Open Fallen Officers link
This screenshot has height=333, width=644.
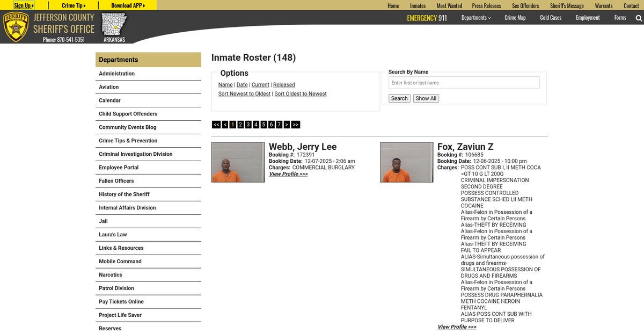[148, 181]
